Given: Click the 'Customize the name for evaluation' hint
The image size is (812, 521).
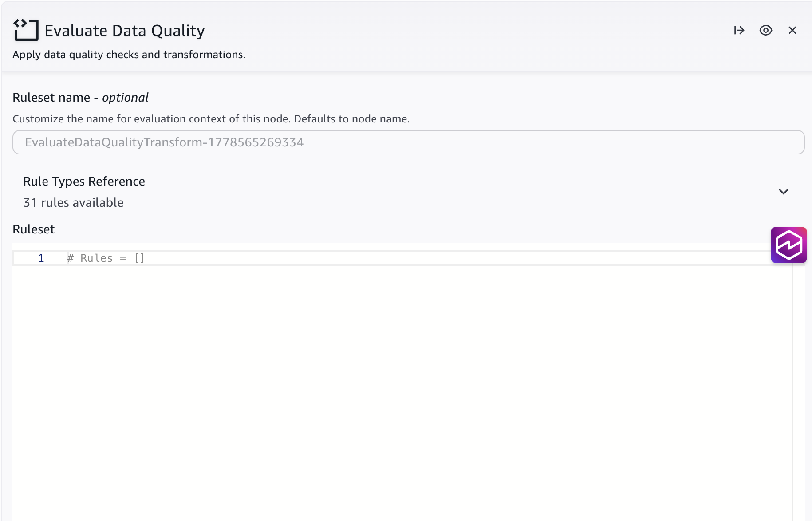Looking at the screenshot, I should [x=211, y=119].
